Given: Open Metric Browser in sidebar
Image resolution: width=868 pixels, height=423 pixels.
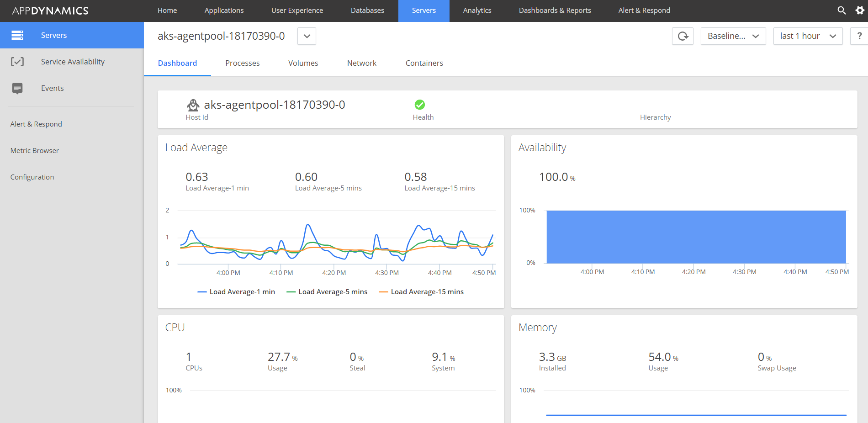Looking at the screenshot, I should [35, 151].
